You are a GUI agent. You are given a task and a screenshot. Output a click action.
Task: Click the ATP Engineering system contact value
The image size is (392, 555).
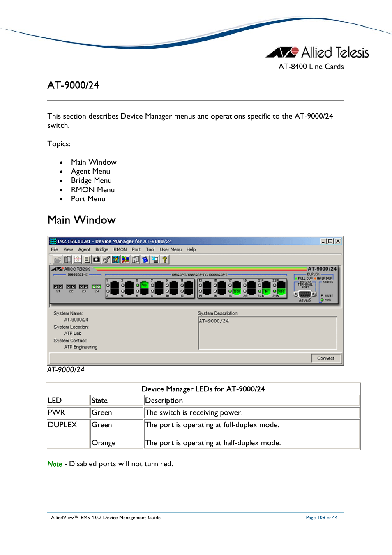[x=81, y=347]
